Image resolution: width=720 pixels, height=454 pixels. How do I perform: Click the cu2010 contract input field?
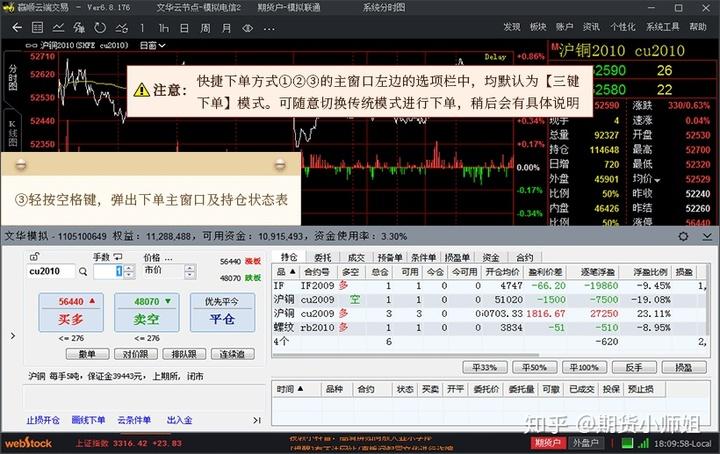(51, 271)
